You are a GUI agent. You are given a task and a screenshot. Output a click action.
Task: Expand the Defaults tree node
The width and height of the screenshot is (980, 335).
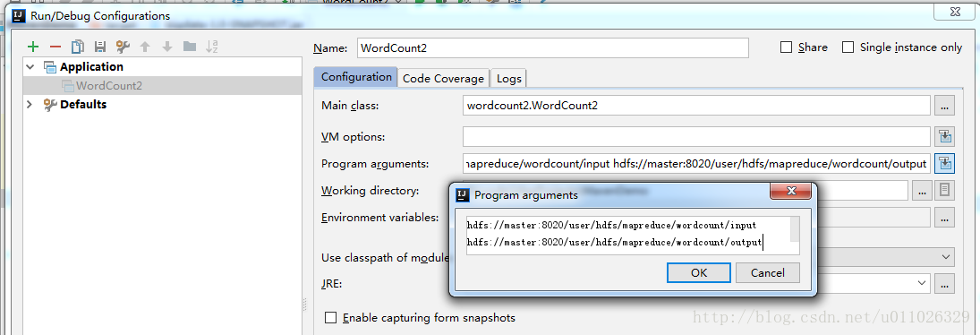[x=30, y=105]
